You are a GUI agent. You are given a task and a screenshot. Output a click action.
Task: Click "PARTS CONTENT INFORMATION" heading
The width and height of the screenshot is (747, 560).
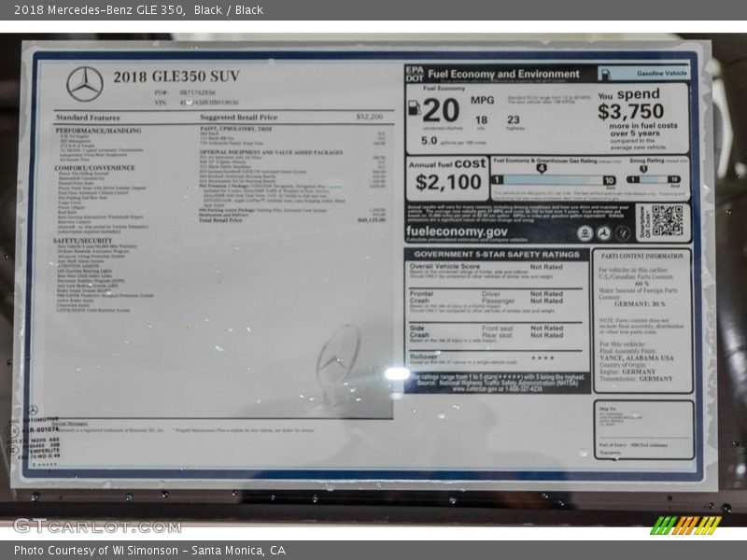point(641,256)
